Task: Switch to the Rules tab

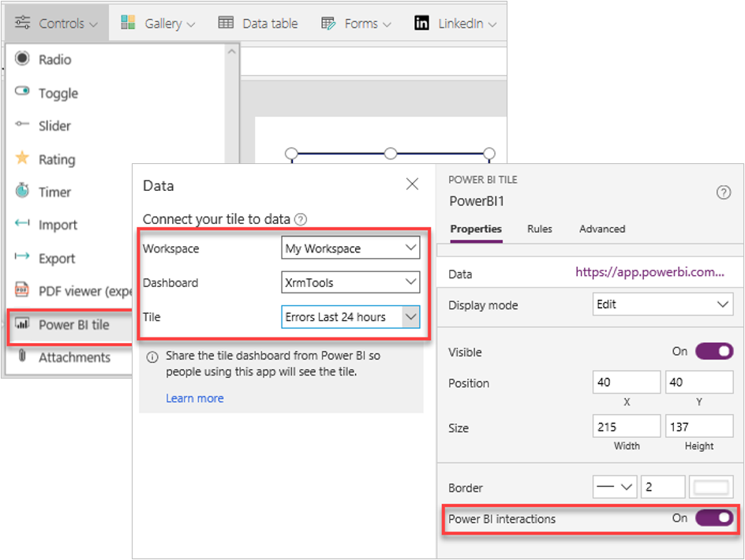Action: (x=540, y=229)
